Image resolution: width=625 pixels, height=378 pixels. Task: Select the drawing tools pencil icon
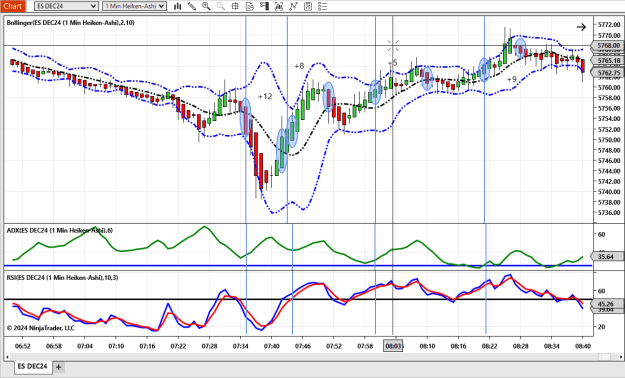click(192, 6)
